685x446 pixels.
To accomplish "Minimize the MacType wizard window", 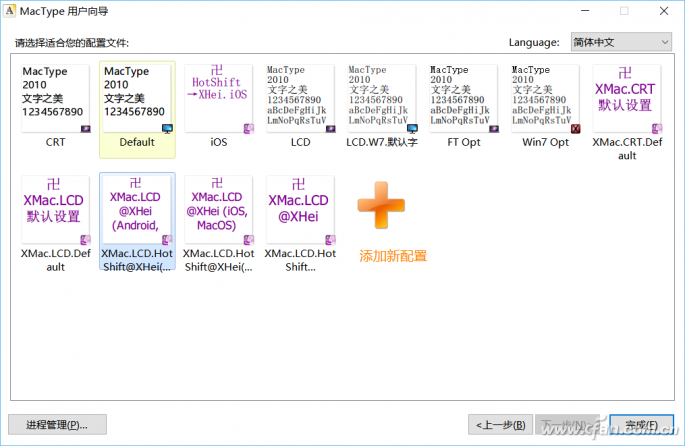I will tap(585, 11).
